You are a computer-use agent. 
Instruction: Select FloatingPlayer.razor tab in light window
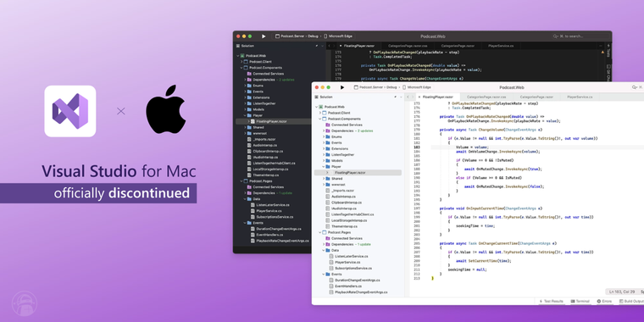point(438,97)
